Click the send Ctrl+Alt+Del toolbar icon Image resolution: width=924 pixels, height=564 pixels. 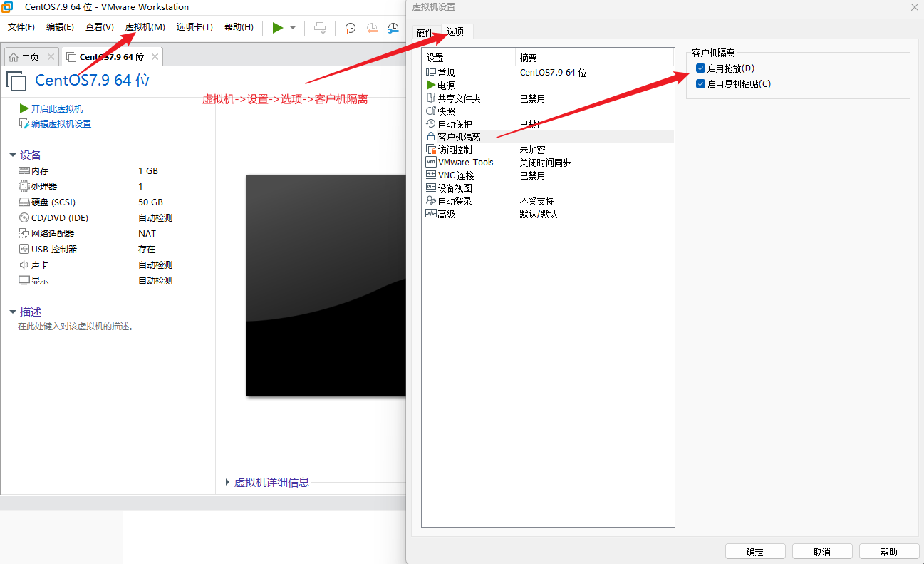(x=321, y=28)
